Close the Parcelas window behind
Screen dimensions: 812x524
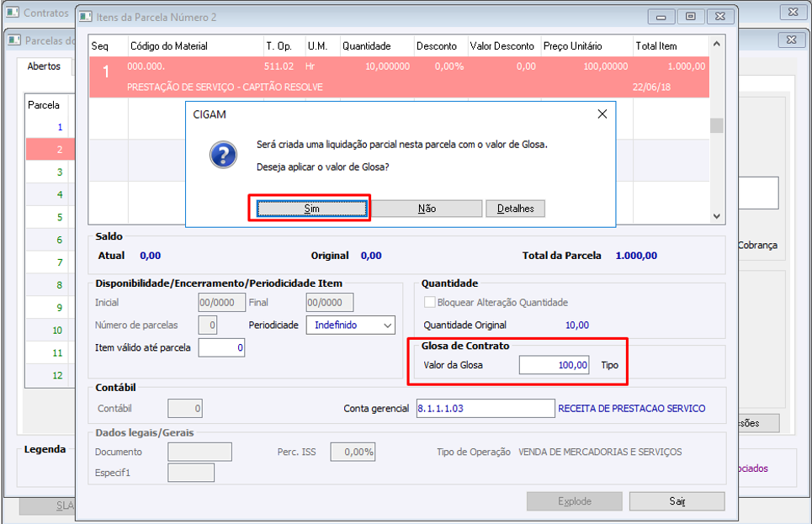click(x=791, y=40)
